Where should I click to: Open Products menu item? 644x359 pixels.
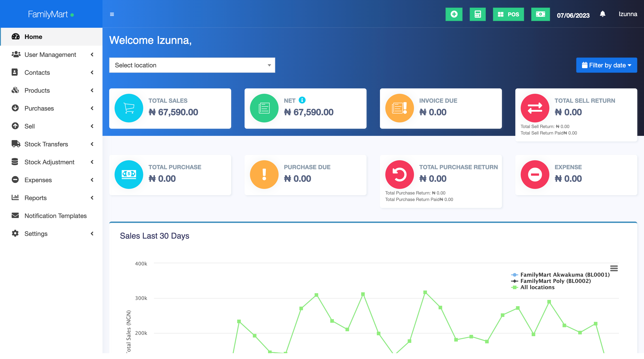tap(51, 90)
